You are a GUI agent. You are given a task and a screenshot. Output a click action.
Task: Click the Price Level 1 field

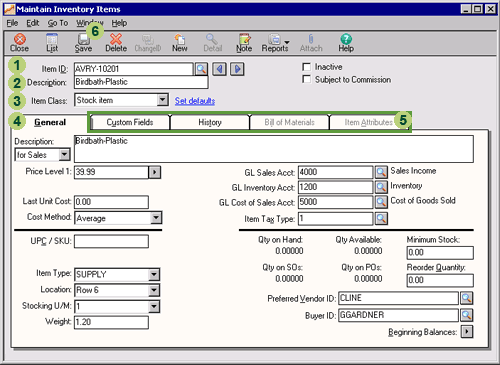111,172
